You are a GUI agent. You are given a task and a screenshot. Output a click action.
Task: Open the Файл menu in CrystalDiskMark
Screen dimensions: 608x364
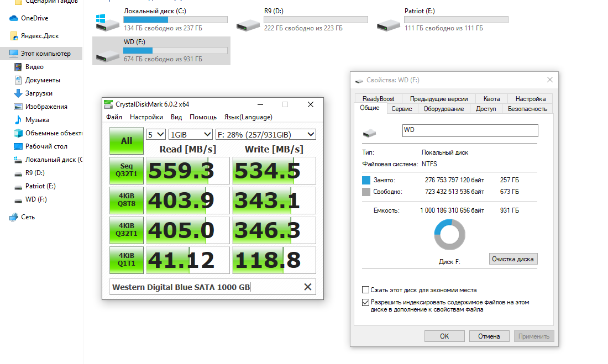pos(114,117)
